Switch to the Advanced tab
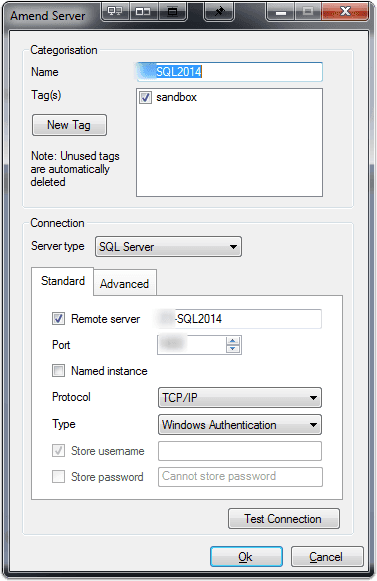 [125, 284]
